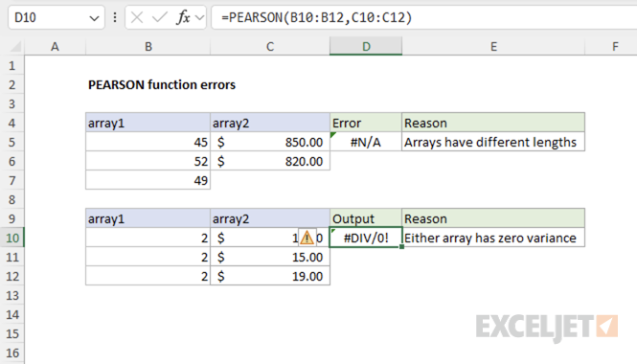Click the fill handle of cell D10
Image resolution: width=637 pixels, height=364 pixels.
coord(401,247)
